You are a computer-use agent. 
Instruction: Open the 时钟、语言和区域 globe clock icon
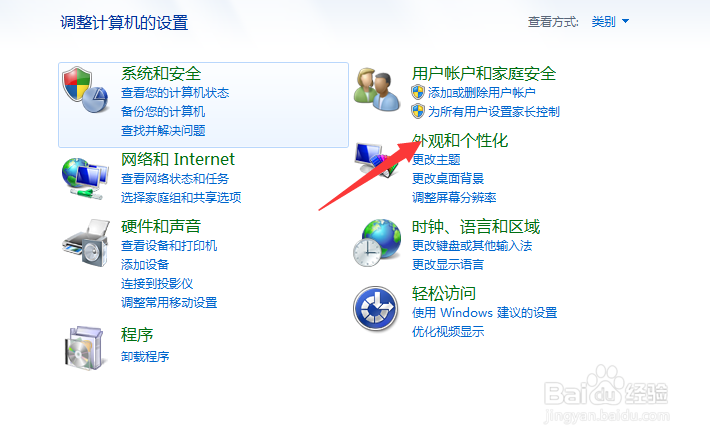pyautogui.click(x=377, y=243)
